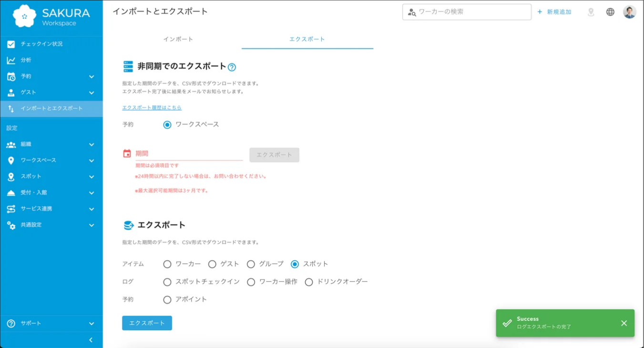Click the blue エクスポート button

[x=147, y=323]
